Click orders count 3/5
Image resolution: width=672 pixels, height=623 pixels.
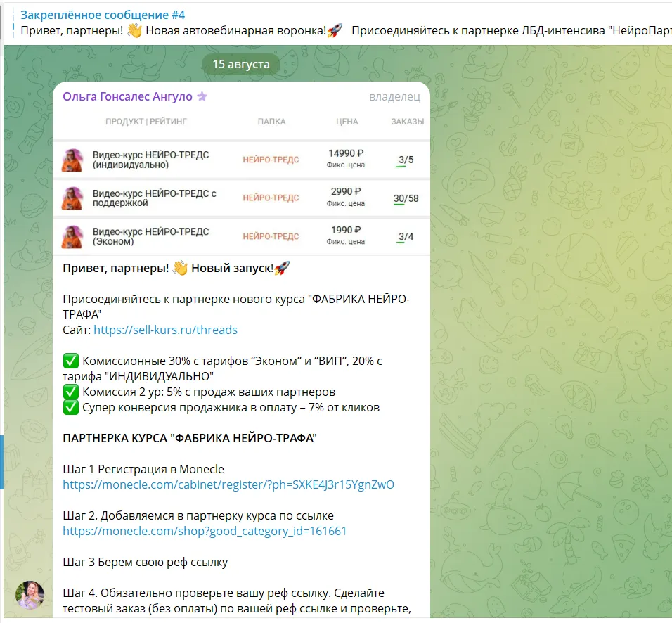[x=406, y=160]
